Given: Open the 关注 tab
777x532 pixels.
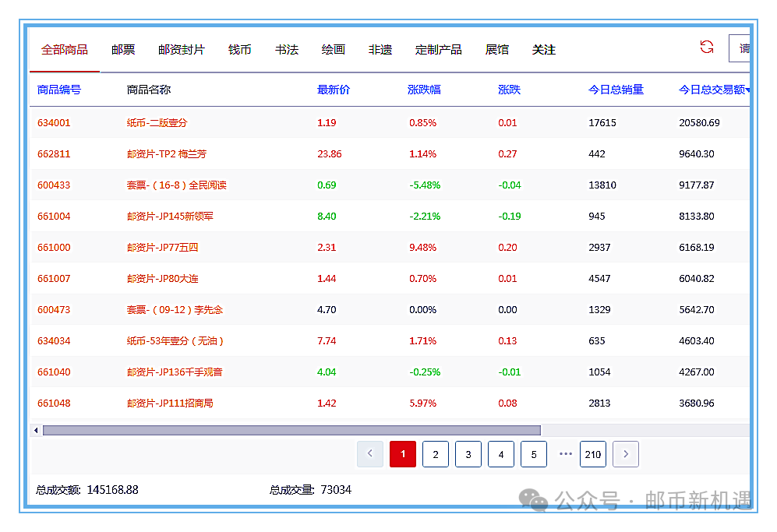Looking at the screenshot, I should click(543, 50).
